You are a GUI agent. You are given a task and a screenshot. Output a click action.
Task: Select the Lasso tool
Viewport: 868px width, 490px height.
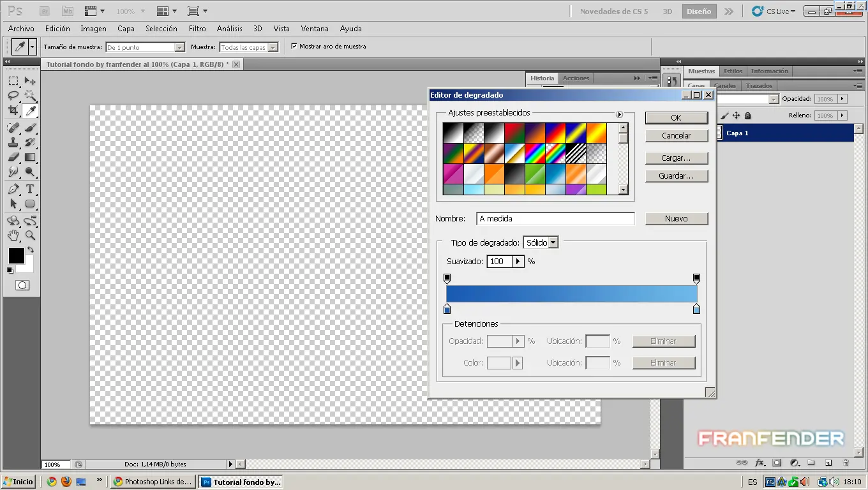(x=13, y=96)
